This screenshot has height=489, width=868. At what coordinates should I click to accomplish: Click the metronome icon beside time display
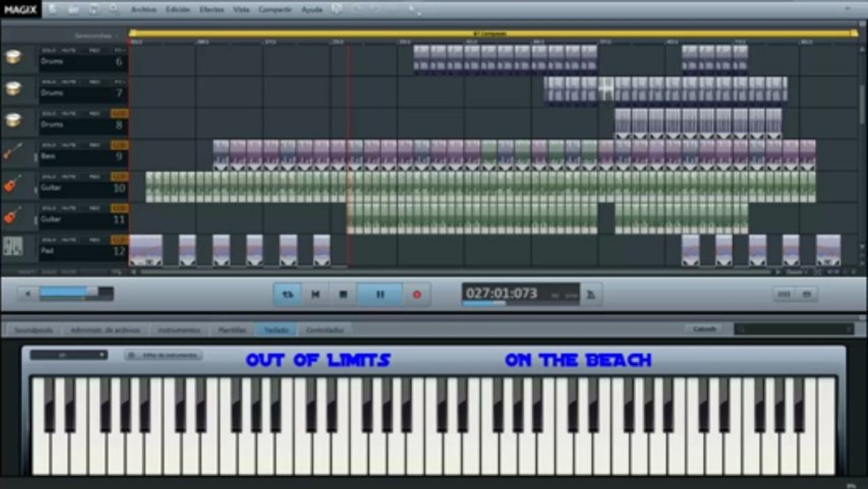point(591,294)
